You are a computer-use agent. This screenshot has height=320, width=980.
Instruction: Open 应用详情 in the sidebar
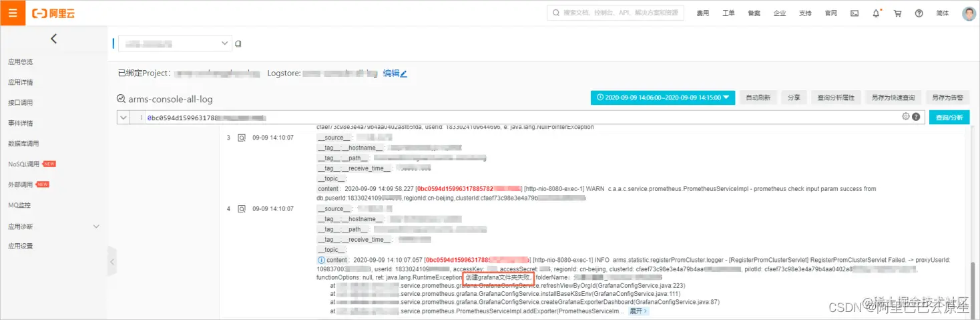click(x=21, y=83)
